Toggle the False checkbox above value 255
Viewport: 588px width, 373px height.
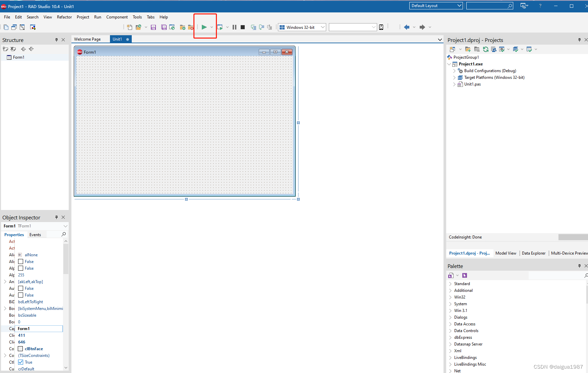tap(20, 268)
